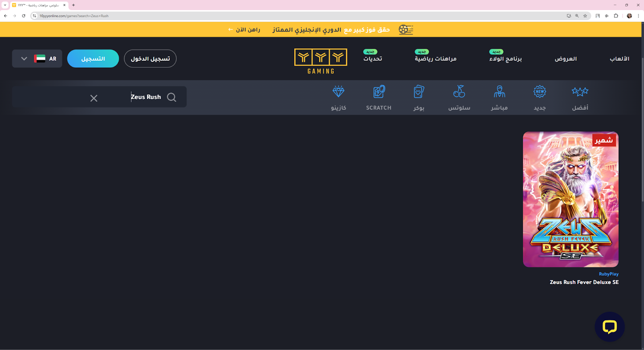Open برنامج الولاء loyalty program menu
This screenshot has width=644, height=350.
tap(506, 59)
